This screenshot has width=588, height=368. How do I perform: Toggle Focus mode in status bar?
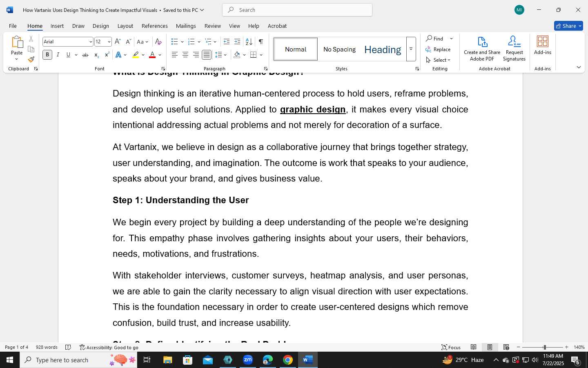(451, 347)
